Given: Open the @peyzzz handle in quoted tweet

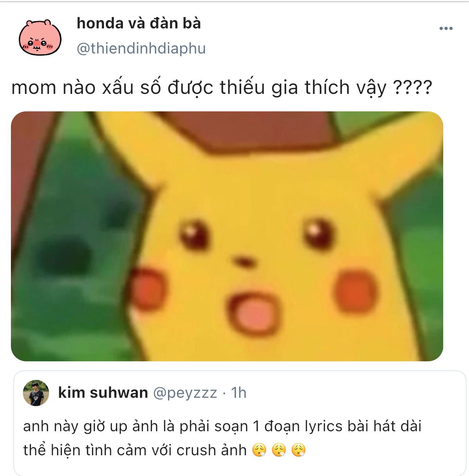Looking at the screenshot, I should [x=185, y=393].
